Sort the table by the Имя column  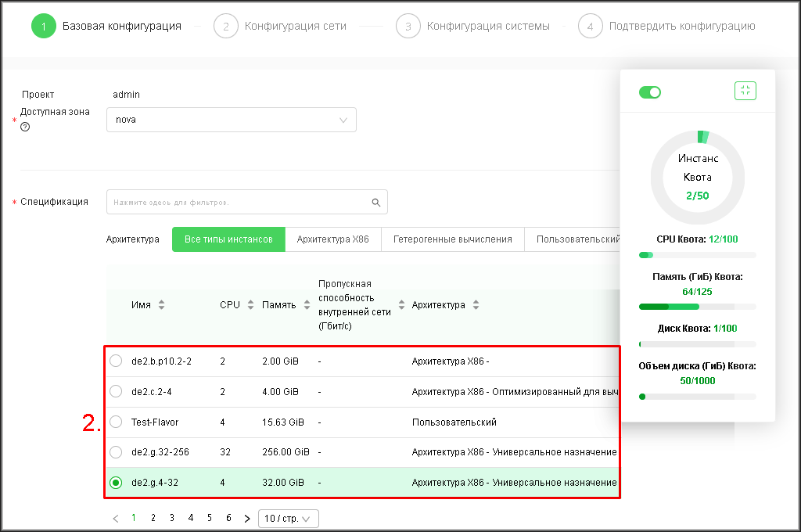161,305
